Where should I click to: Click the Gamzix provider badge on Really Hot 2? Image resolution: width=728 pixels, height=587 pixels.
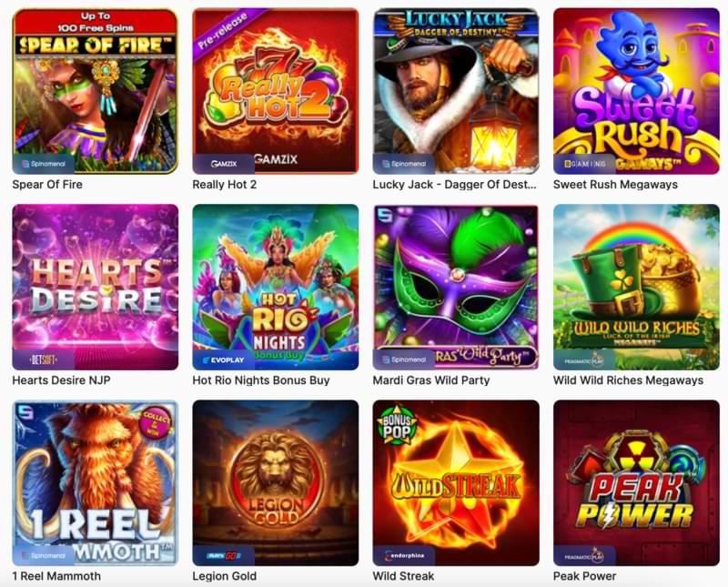coord(223,164)
